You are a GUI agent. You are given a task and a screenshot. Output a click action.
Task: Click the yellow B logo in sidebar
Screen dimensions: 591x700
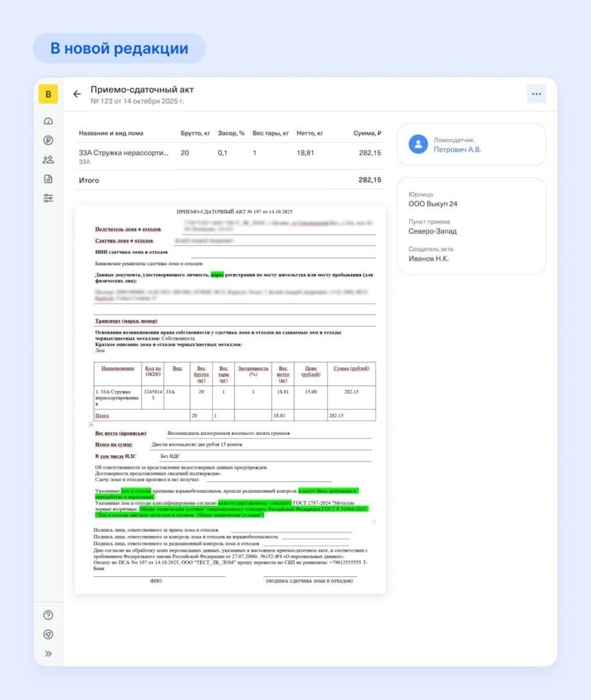pyautogui.click(x=48, y=94)
